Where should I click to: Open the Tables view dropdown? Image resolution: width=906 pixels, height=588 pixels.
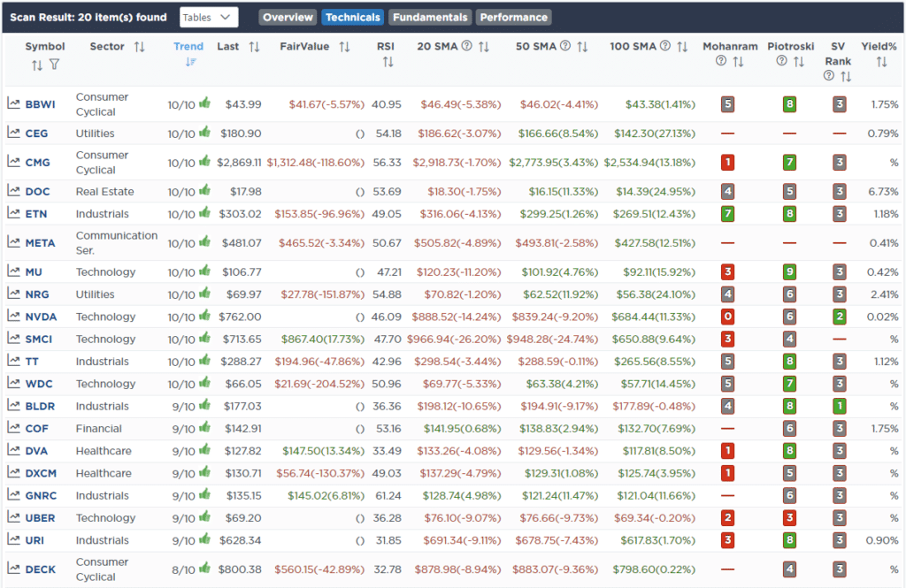[x=208, y=18]
